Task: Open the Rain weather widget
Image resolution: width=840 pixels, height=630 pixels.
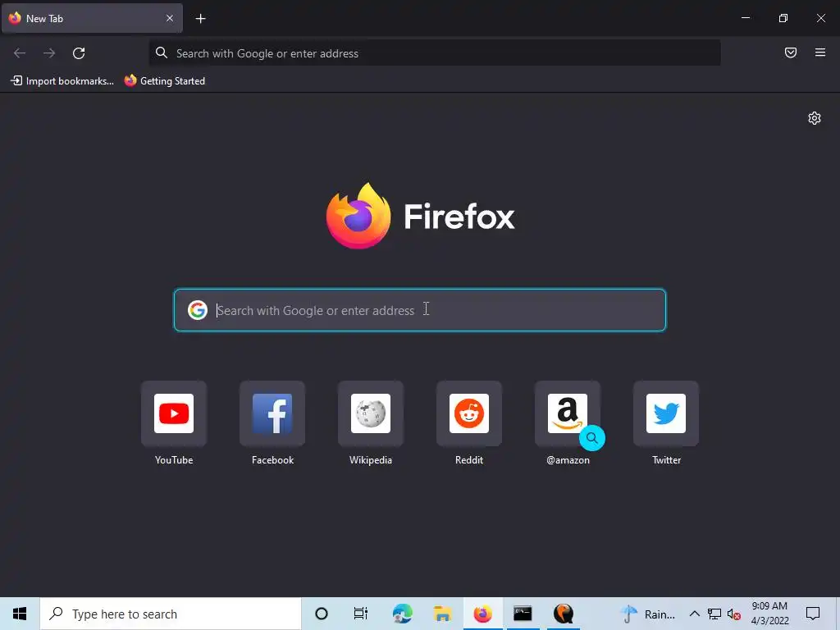Action: (x=647, y=614)
